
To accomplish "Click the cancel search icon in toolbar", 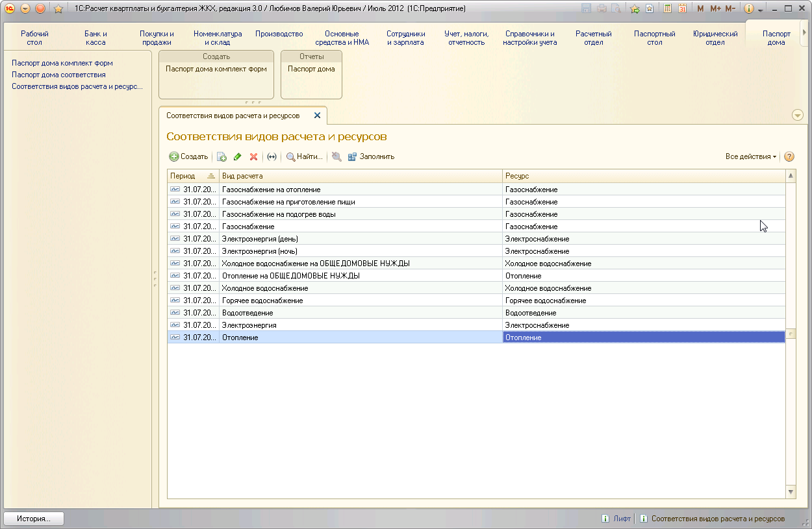I will tap(336, 156).
